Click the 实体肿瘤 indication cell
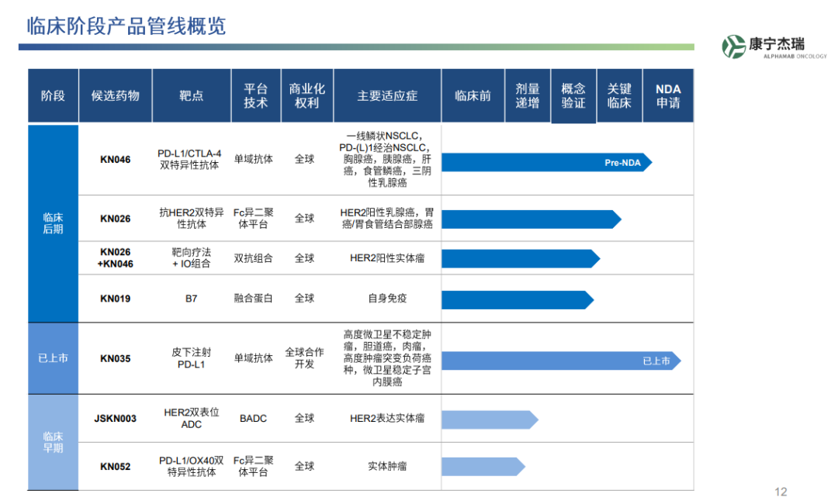 387,466
